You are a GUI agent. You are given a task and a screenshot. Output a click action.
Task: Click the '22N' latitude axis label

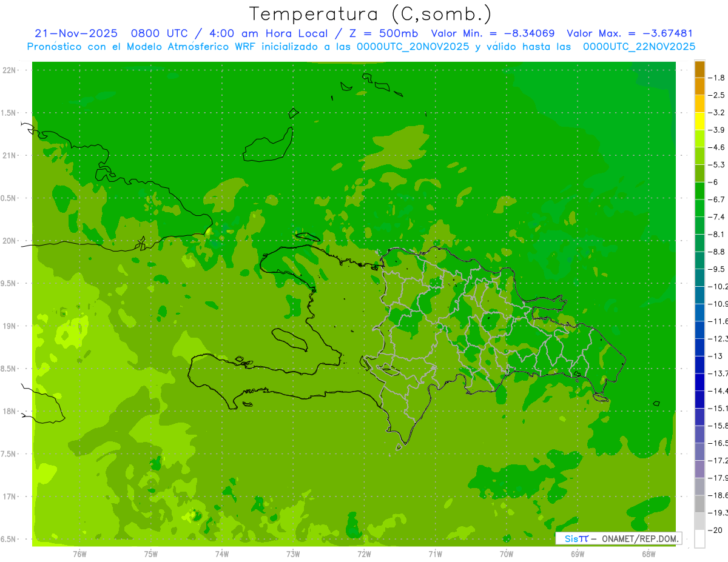[x=8, y=70]
